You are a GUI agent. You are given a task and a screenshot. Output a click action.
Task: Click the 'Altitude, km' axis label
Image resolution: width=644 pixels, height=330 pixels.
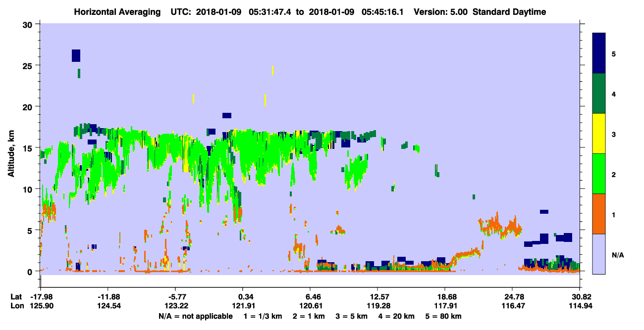(11, 152)
